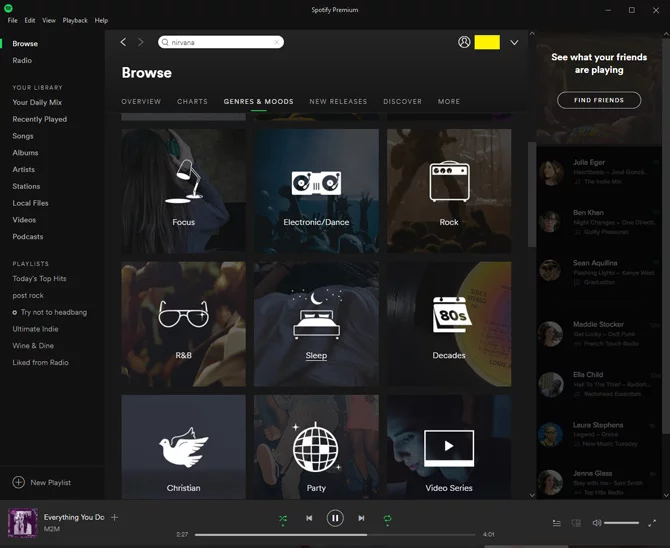The image size is (670, 548).
Task: Open the user profile icon
Action: [x=464, y=42]
